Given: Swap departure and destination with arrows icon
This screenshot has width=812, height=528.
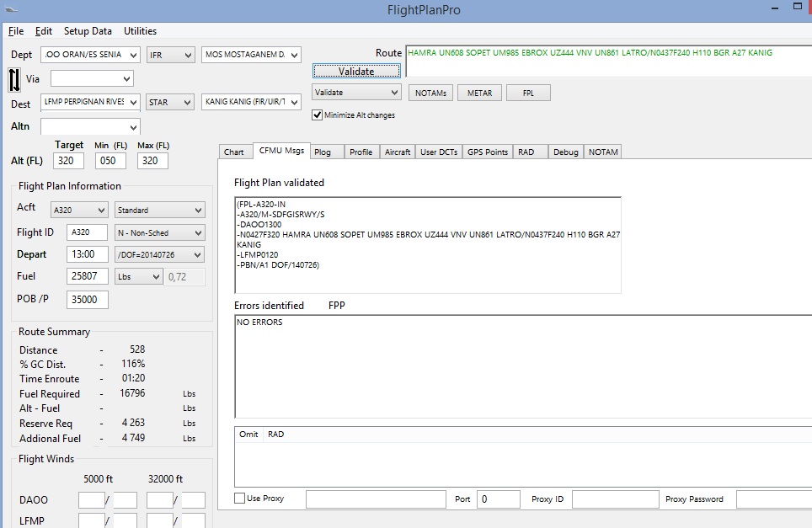Looking at the screenshot, I should click(14, 80).
